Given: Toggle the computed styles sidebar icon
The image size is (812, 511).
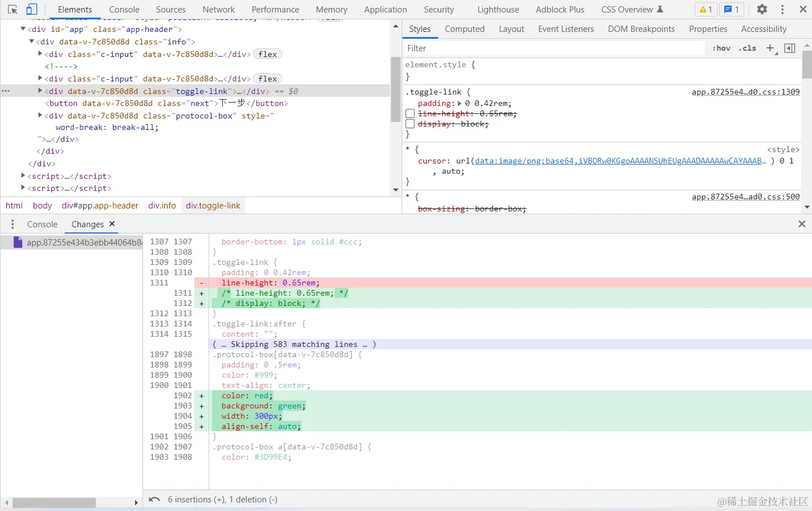Looking at the screenshot, I should pos(790,48).
